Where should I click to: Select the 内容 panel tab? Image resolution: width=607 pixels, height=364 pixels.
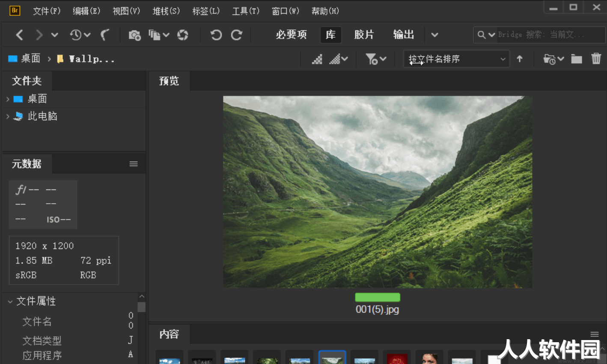coord(169,334)
